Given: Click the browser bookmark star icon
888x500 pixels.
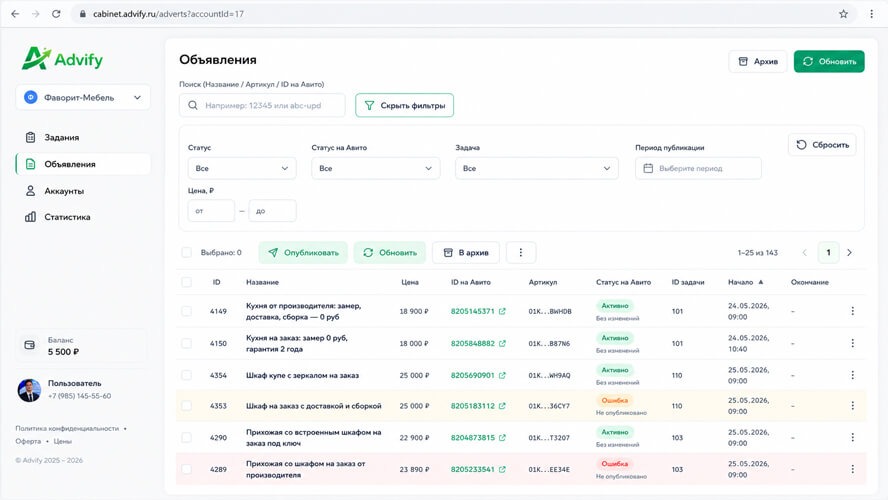Looking at the screenshot, I should pyautogui.click(x=843, y=14).
